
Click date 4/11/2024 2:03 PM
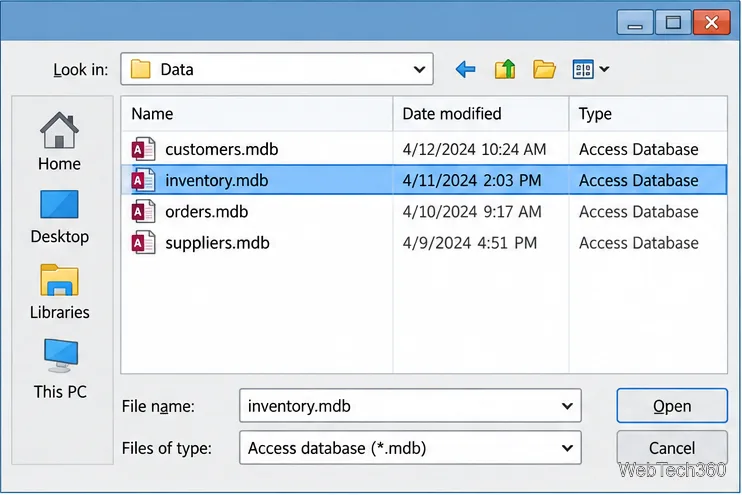pyautogui.click(x=472, y=180)
